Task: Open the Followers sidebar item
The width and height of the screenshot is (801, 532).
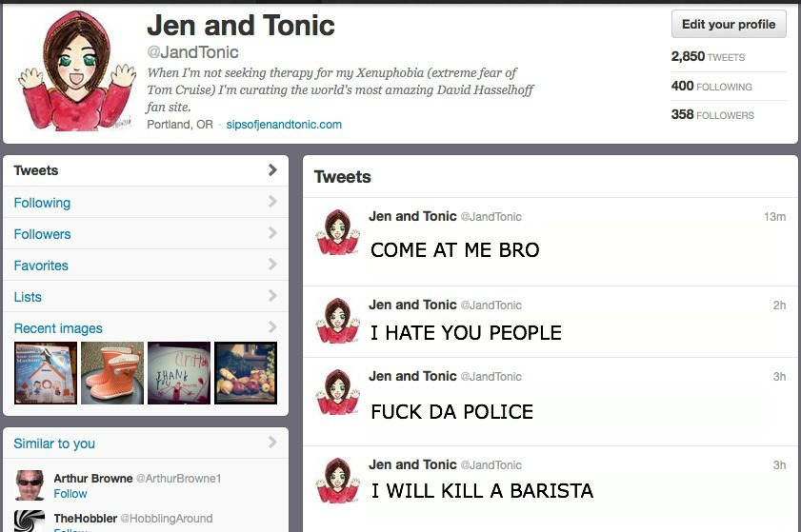Action: pos(146,234)
